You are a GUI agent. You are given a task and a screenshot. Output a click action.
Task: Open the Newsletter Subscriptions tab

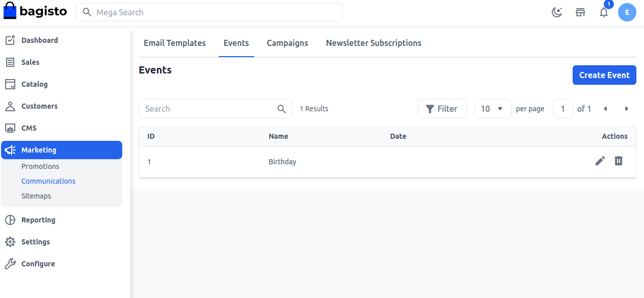(373, 43)
